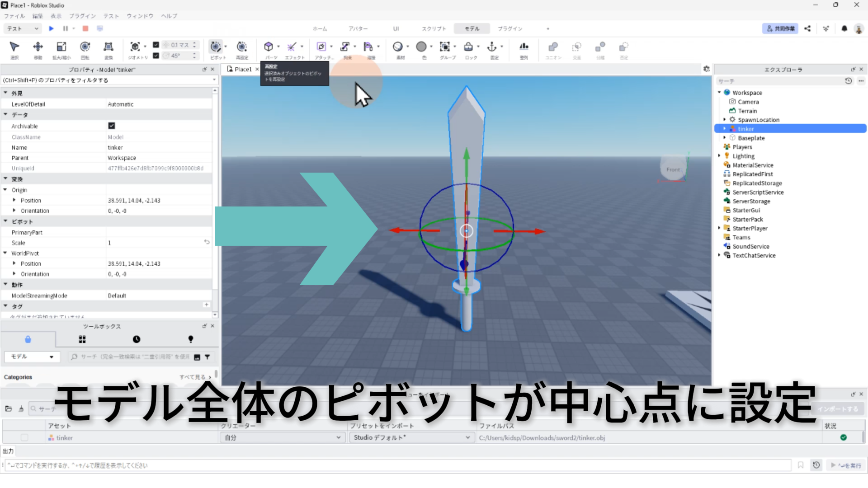Click the color (色) swatch tool

point(421,47)
